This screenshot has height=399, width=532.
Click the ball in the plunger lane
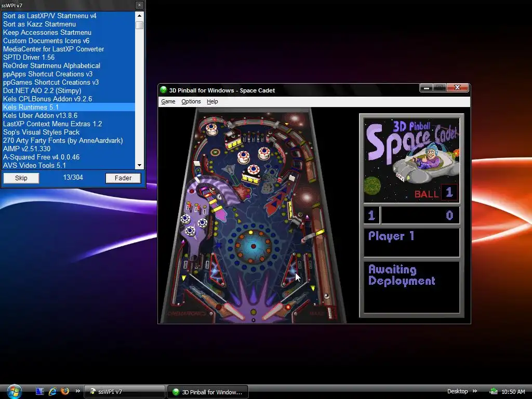326,296
